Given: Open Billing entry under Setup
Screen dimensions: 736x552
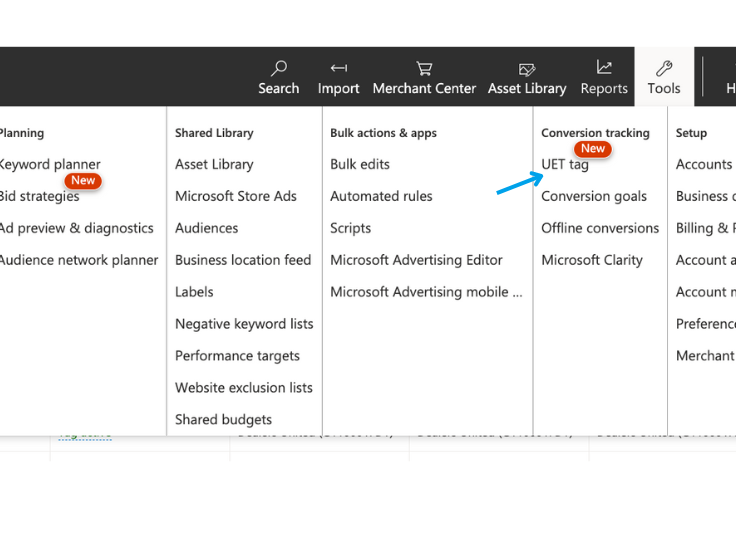Looking at the screenshot, I should click(x=705, y=228).
